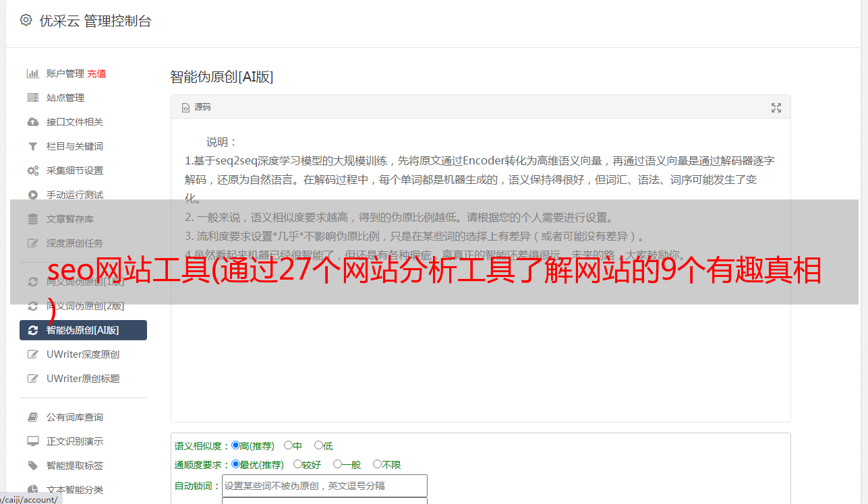This screenshot has height=504, width=868.
Task: Click the fullscreen expand icon in editor toolbar
Action: point(776,108)
